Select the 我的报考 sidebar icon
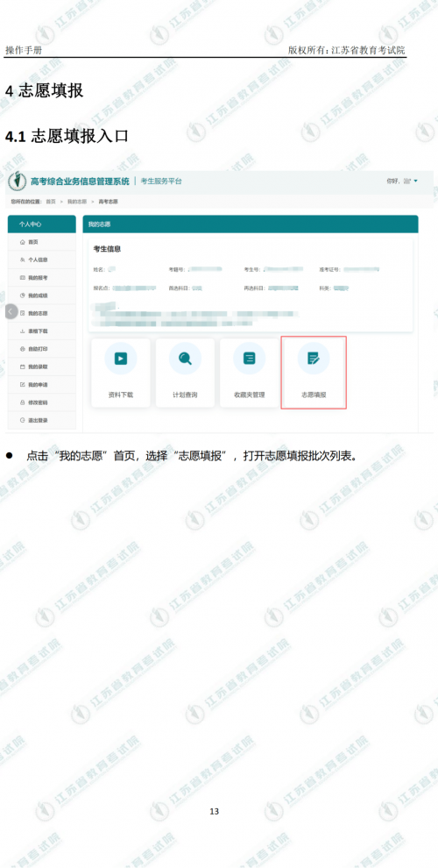 click(x=22, y=278)
